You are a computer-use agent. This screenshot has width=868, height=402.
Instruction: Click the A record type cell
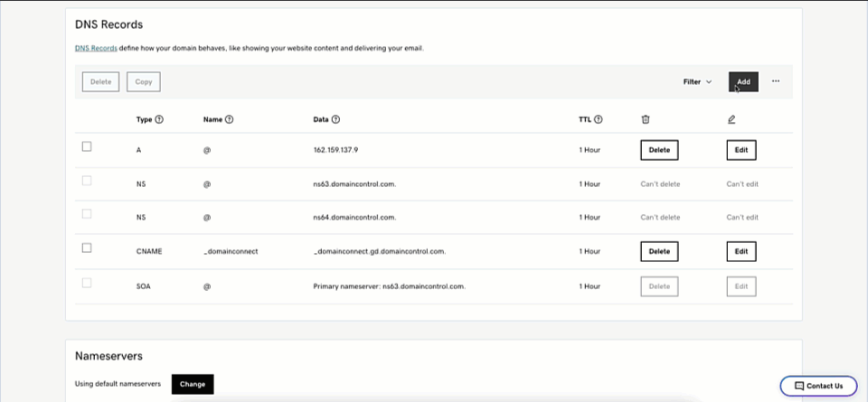coord(138,150)
